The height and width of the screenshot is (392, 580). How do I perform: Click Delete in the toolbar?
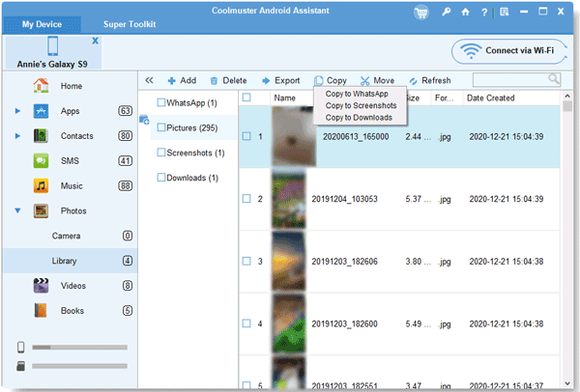pos(228,80)
